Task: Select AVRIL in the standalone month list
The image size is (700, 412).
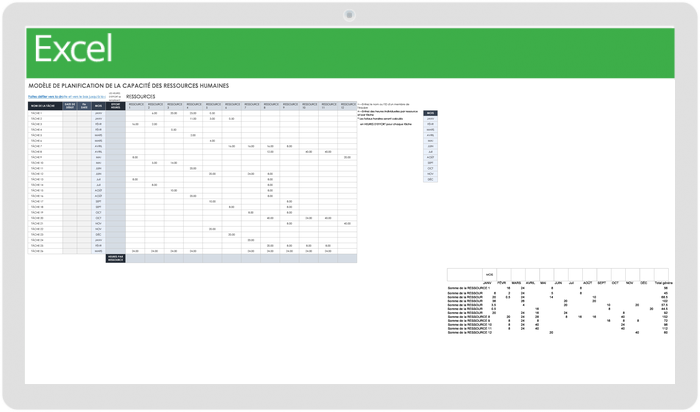Action: (430, 135)
